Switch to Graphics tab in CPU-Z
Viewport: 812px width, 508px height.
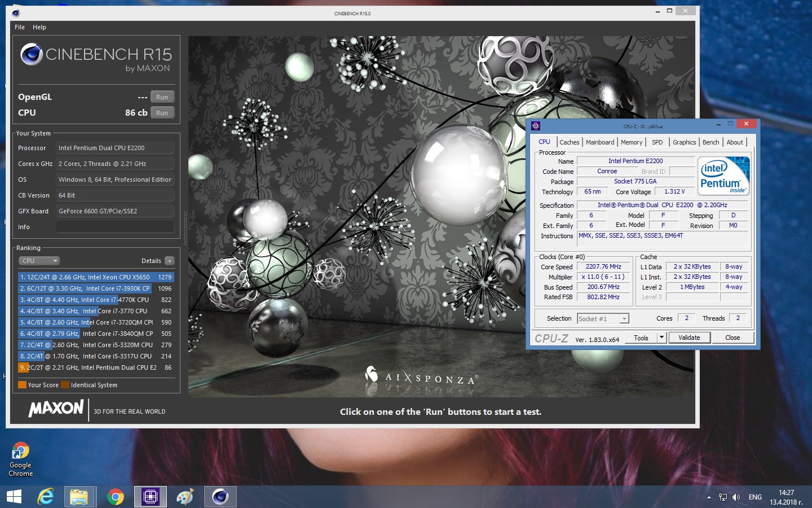point(685,142)
